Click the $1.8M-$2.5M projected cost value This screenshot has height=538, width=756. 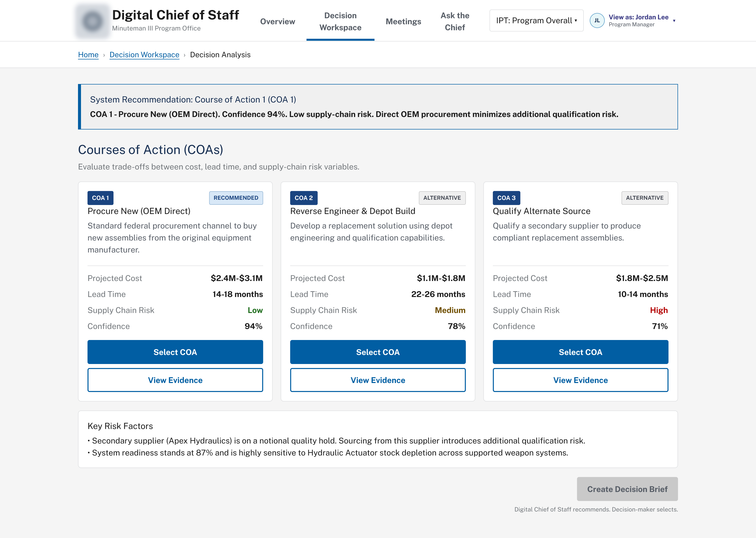coord(642,278)
